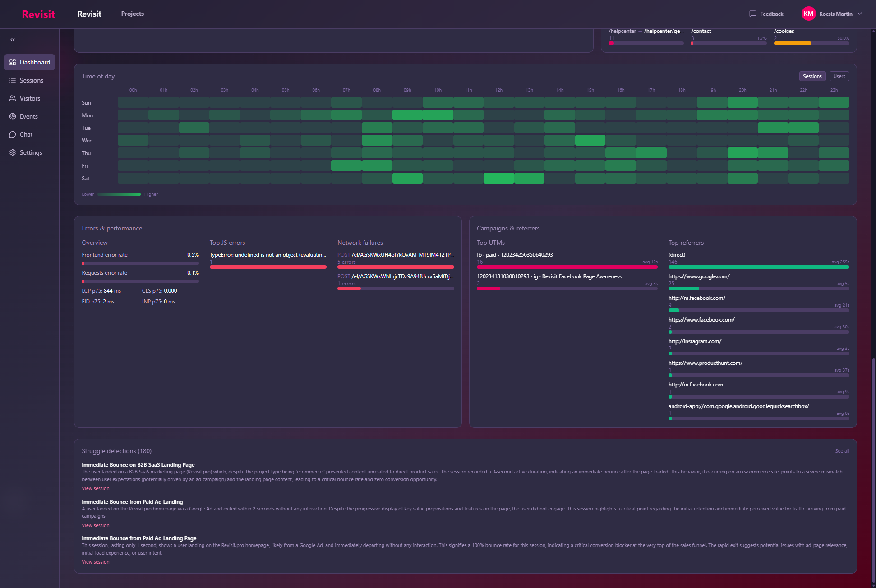The width and height of the screenshot is (876, 588).
Task: Click the Settings gear icon
Action: point(13,152)
